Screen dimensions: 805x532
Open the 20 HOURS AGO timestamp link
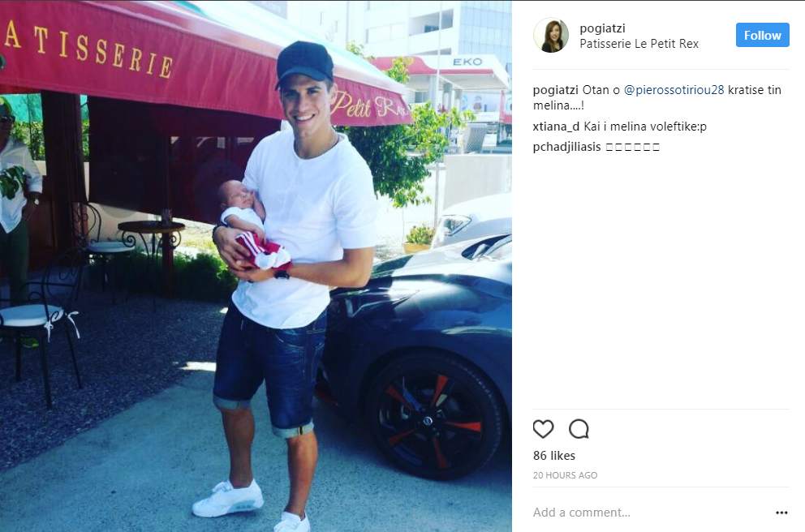point(566,475)
